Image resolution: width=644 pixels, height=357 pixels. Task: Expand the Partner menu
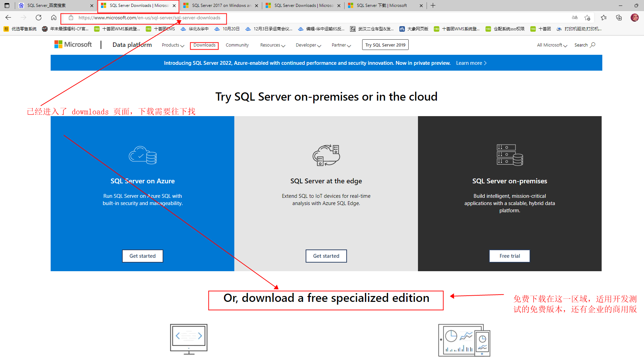click(341, 45)
